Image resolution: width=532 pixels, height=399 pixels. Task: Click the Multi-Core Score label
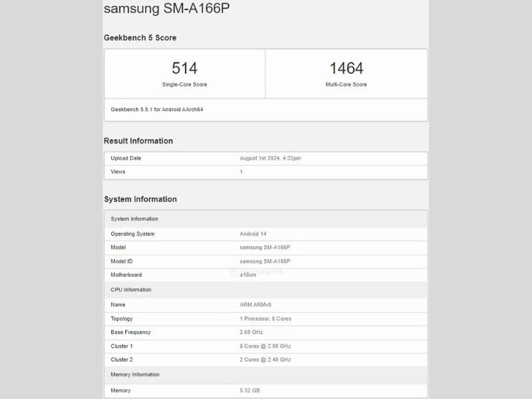point(346,84)
